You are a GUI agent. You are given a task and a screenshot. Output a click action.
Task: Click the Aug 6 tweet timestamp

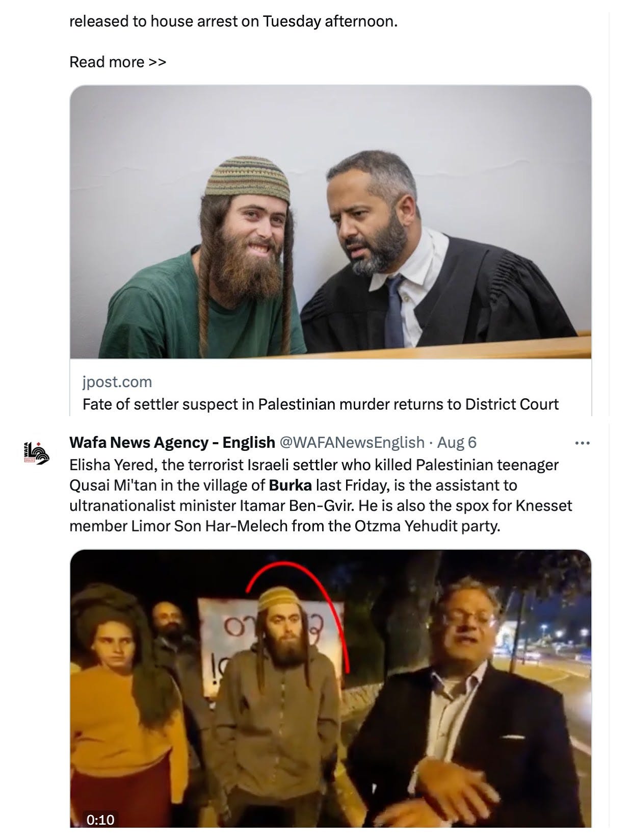click(x=457, y=442)
